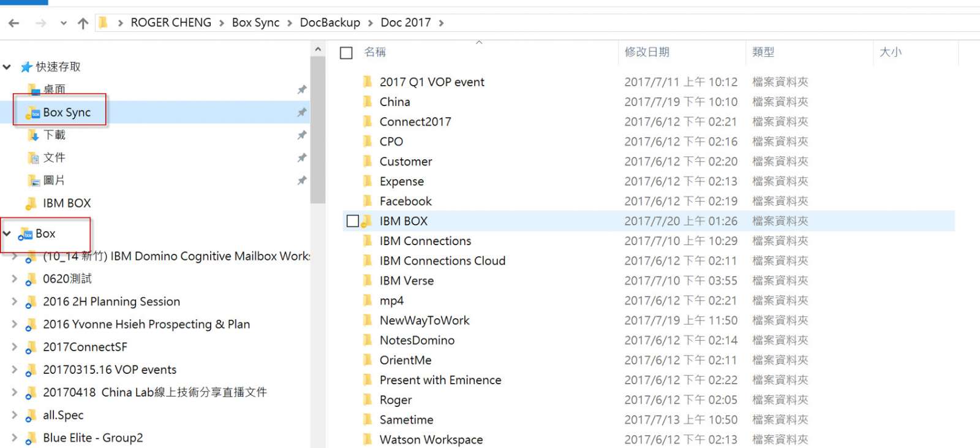Click the pin icon beside 下載
This screenshot has width=980, height=448.
click(302, 135)
